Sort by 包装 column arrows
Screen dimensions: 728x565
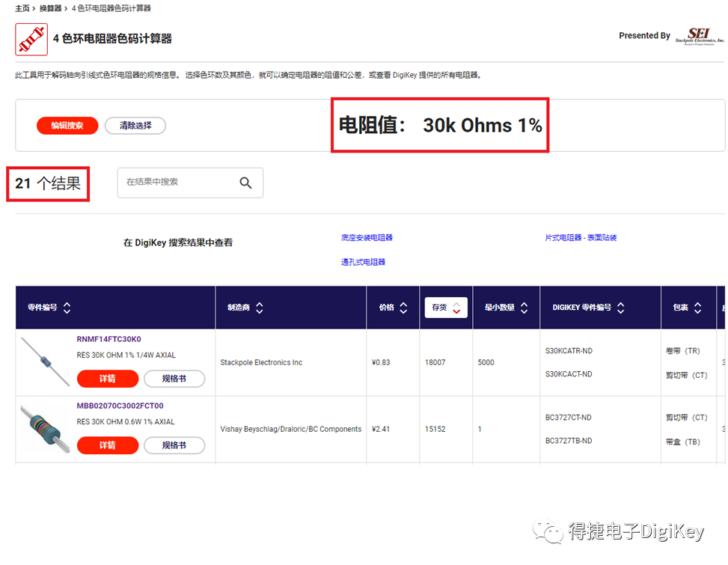pyautogui.click(x=697, y=308)
